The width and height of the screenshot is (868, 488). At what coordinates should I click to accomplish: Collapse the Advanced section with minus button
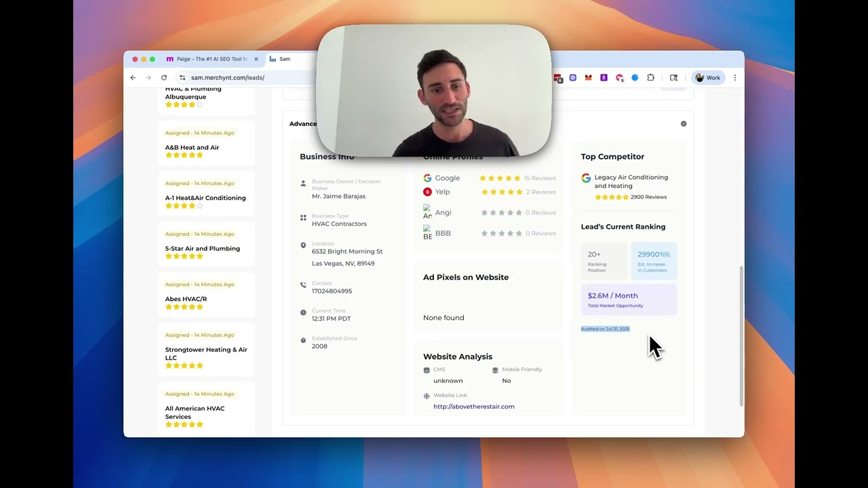(684, 123)
